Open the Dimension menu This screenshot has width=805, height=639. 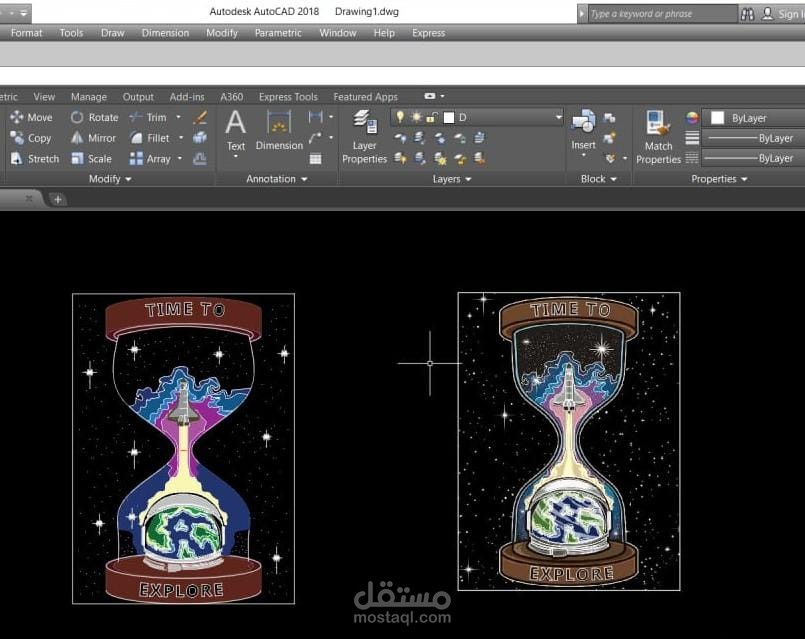tap(165, 33)
